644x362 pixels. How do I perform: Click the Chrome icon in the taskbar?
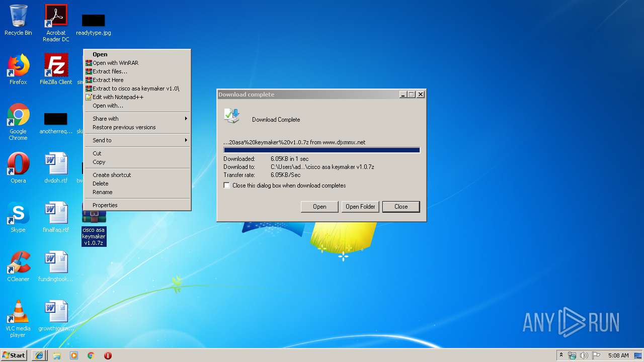coord(91,355)
